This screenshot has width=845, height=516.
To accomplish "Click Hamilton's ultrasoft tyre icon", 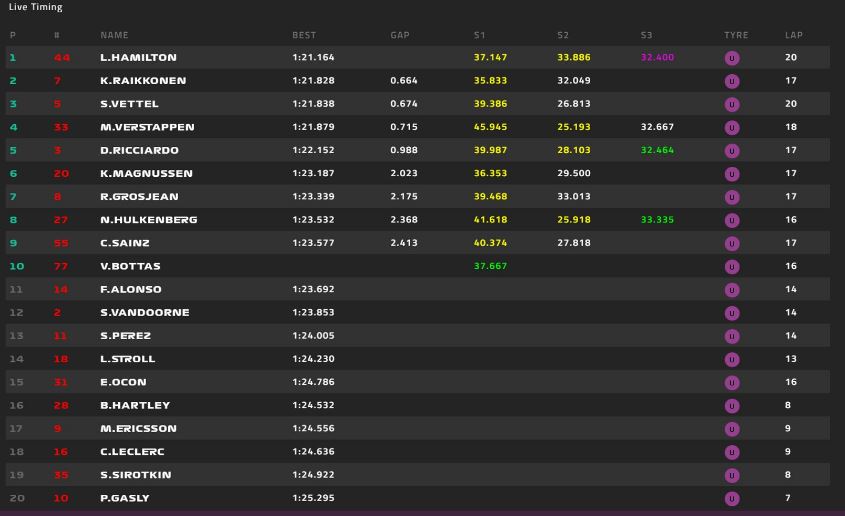I will (x=732, y=58).
